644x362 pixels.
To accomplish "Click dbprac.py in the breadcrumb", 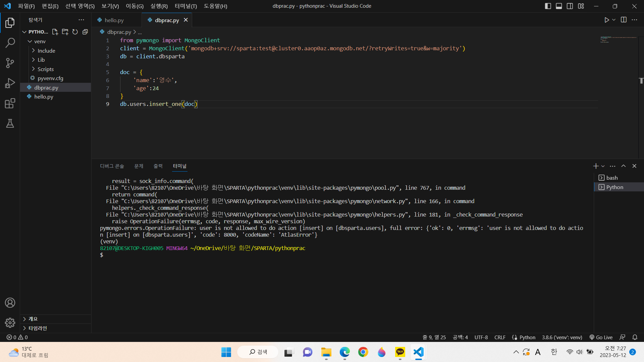I will click(119, 32).
